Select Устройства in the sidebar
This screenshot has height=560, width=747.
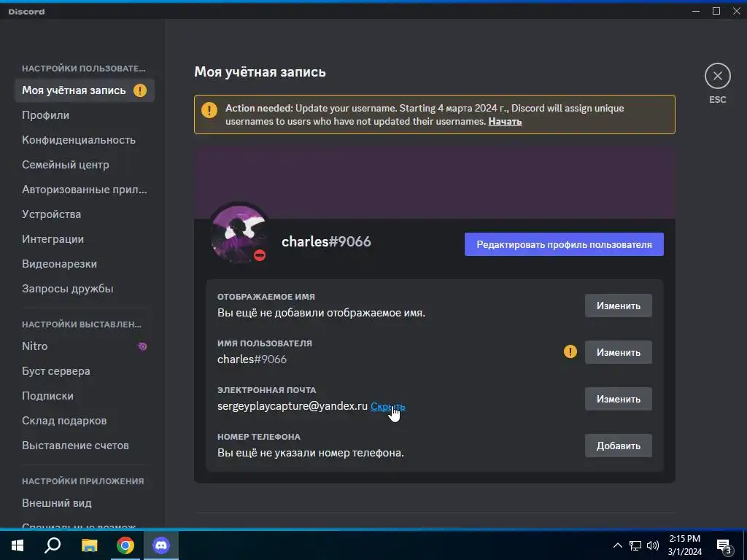[85, 214]
